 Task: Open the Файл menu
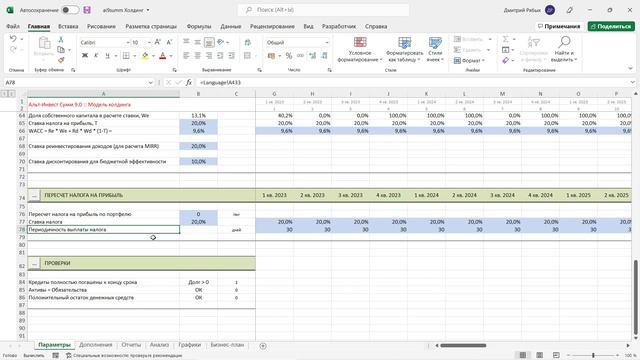[x=13, y=26]
